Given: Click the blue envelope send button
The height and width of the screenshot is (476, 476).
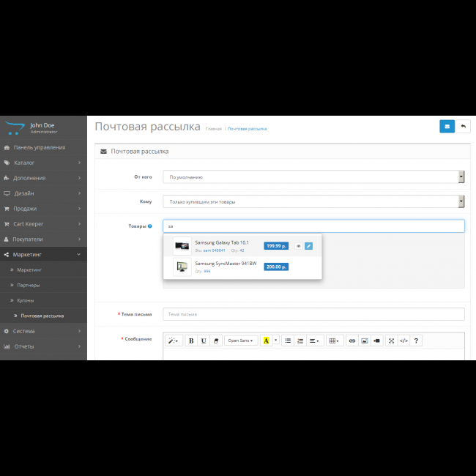Looking at the screenshot, I should point(447,126).
